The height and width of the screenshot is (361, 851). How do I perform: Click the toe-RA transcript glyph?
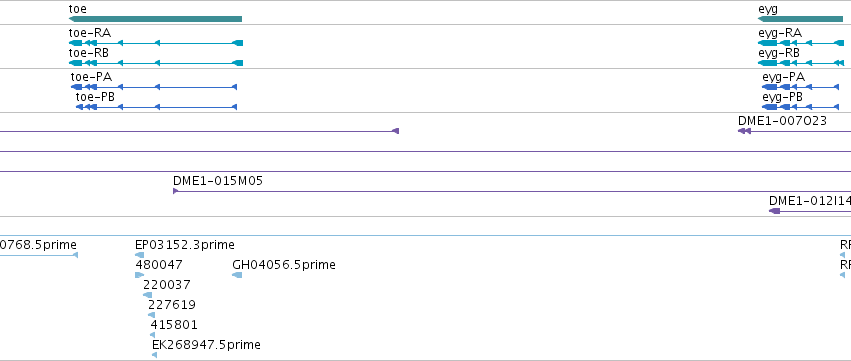(x=156, y=43)
